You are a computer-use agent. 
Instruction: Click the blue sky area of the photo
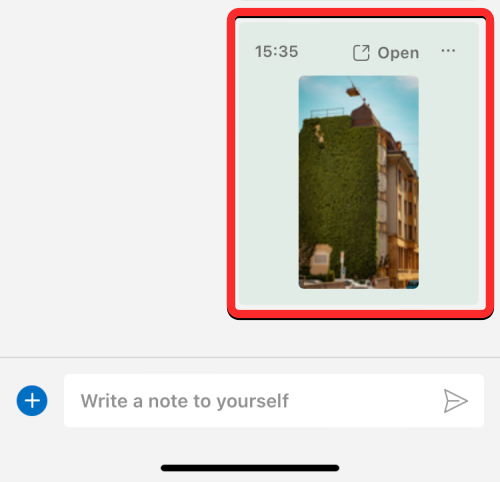click(x=393, y=97)
